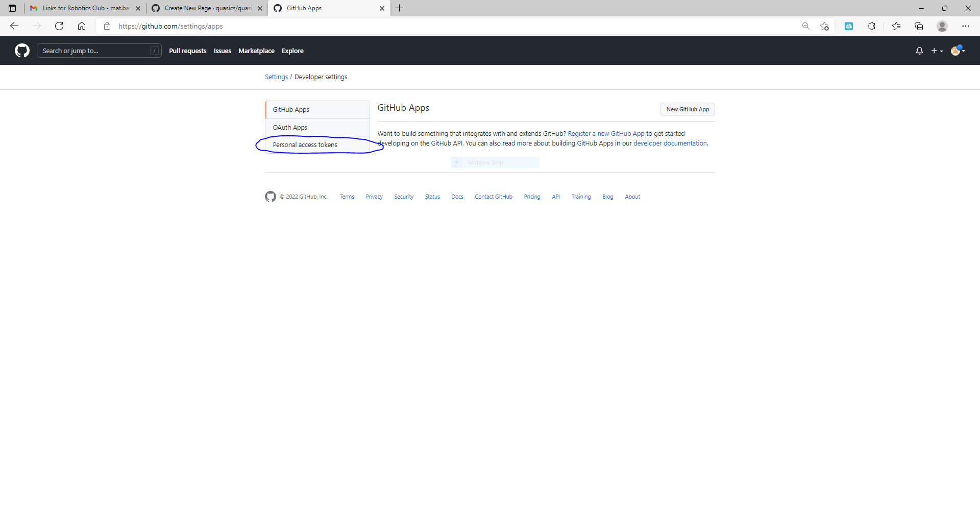The width and height of the screenshot is (980, 531).
Task: Open the Favorites list icon
Action: point(896,26)
